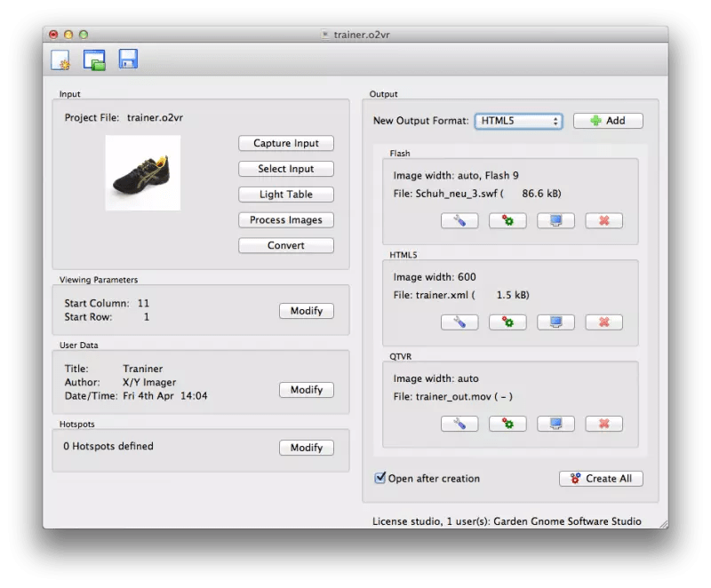Modify the Viewing Parameters

(x=306, y=311)
